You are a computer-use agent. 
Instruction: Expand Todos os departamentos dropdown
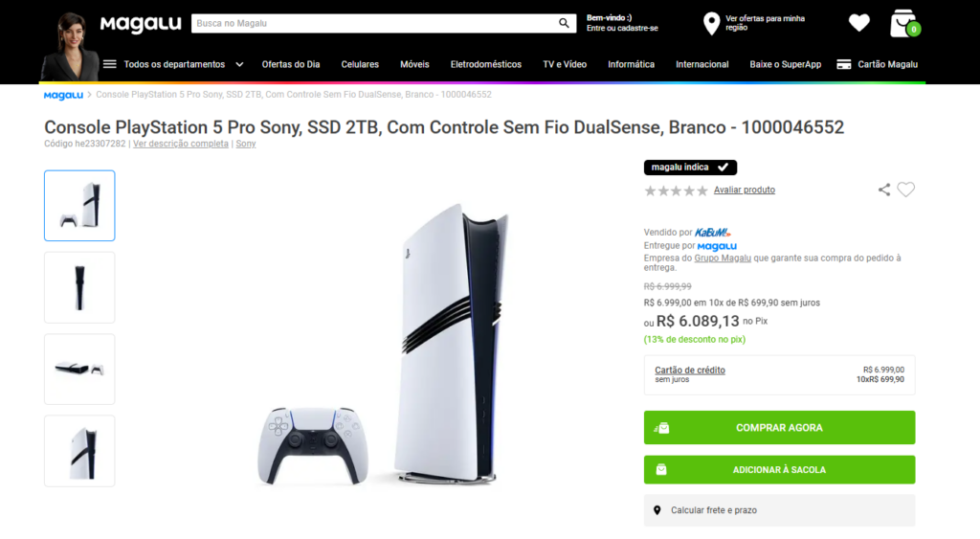(238, 64)
